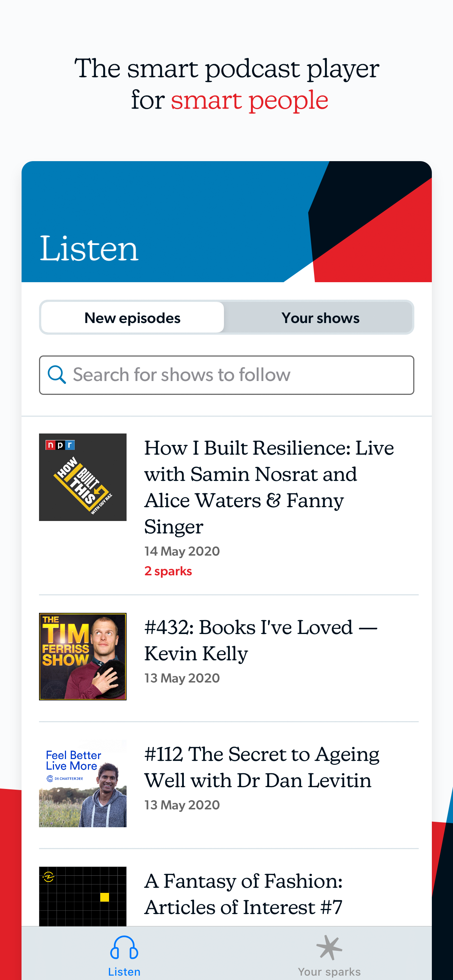Image resolution: width=453 pixels, height=980 pixels.
Task: Click 13 May 2020 under Kevin Kelly
Action: coord(182,678)
